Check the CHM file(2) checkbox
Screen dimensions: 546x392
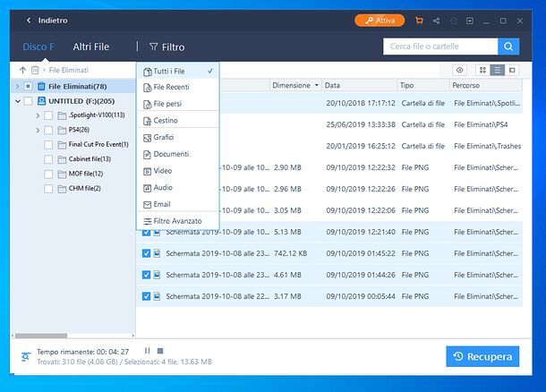pyautogui.click(x=48, y=189)
